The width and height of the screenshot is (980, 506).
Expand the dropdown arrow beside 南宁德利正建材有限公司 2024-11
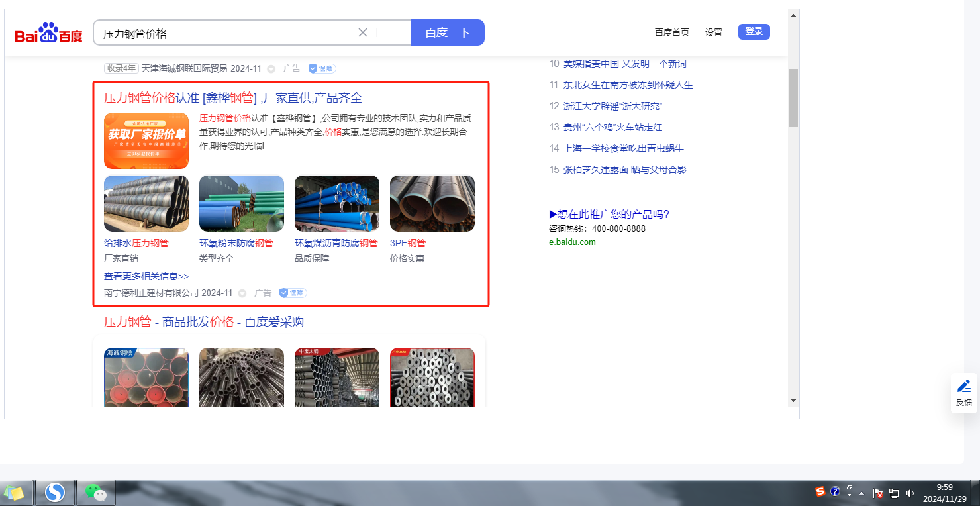tap(242, 293)
